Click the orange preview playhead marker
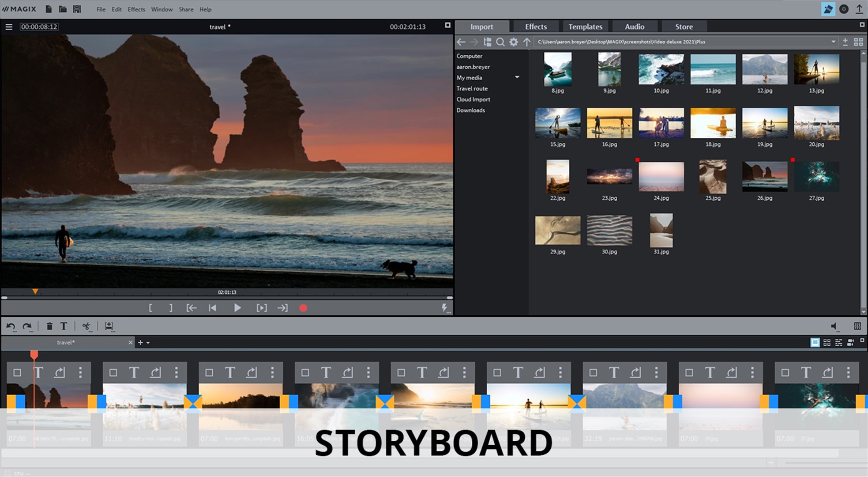This screenshot has width=868, height=477. [35, 291]
